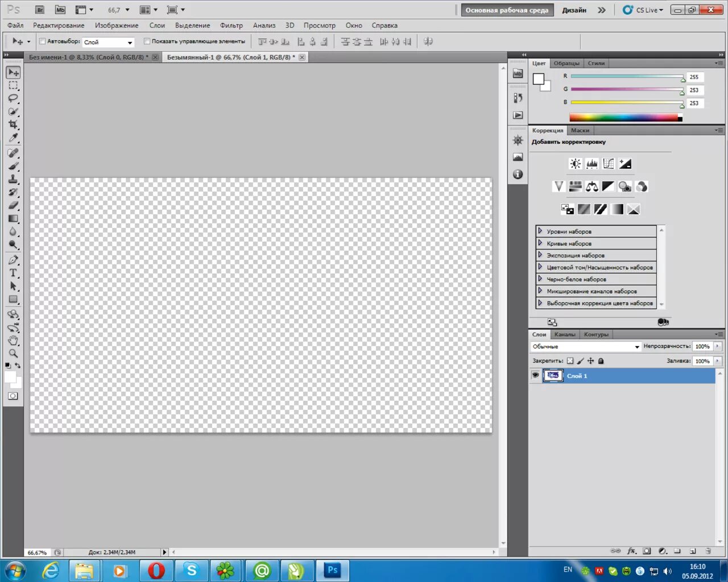The width and height of the screenshot is (728, 582).
Task: Select the Dodge tool
Action: tap(14, 244)
